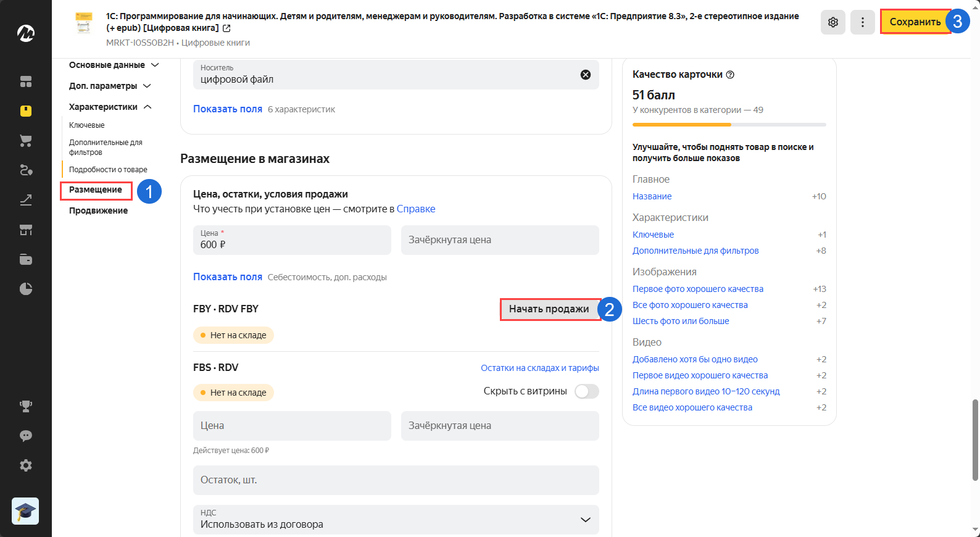Open the chat messages icon

tap(26, 436)
